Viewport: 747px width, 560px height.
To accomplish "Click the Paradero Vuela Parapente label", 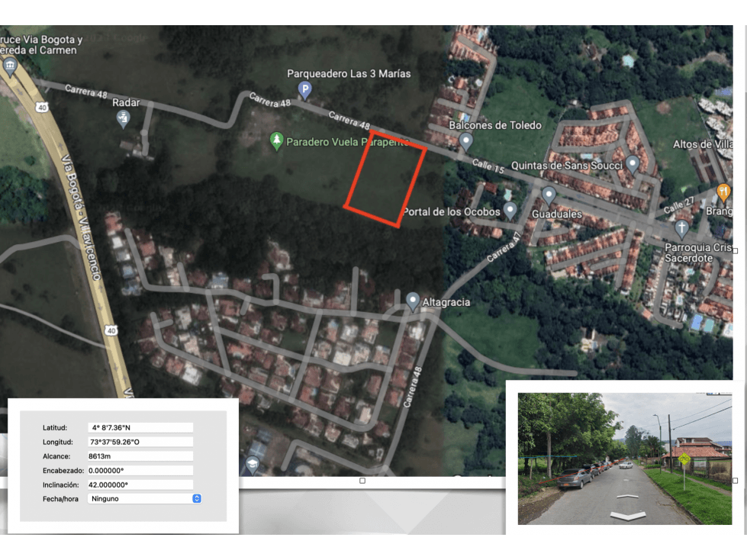I will [x=347, y=142].
